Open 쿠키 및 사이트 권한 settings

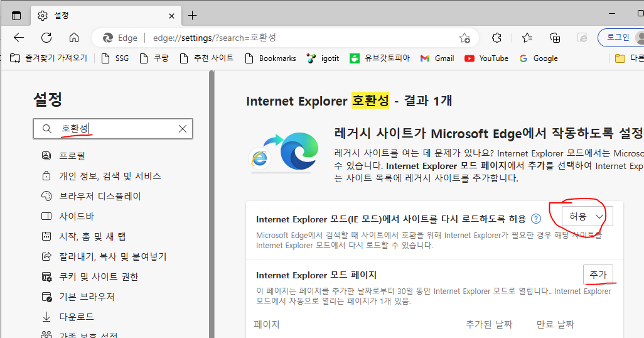90,276
